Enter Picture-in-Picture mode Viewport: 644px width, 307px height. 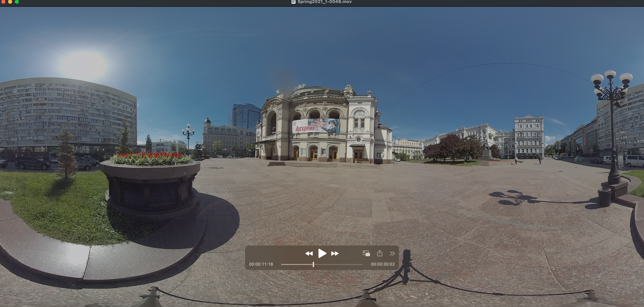pyautogui.click(x=366, y=253)
